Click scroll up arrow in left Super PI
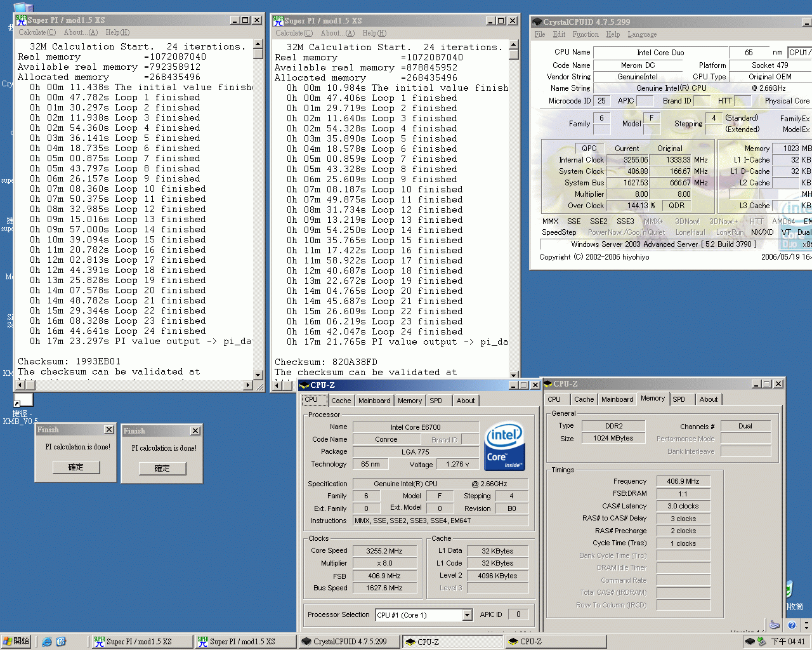 (258, 44)
